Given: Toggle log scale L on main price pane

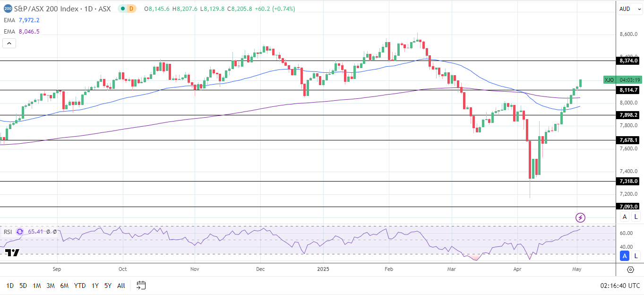Looking at the screenshot, I should 636,217.
